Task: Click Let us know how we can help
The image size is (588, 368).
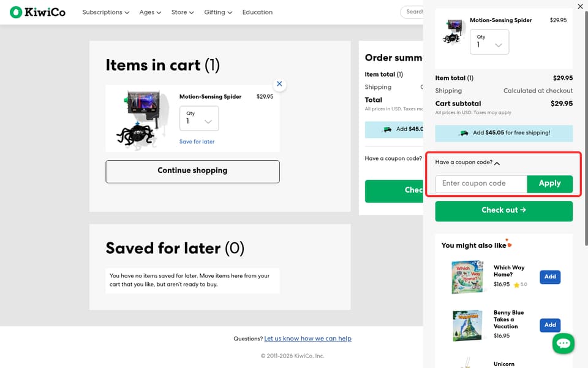Action: [307, 339]
